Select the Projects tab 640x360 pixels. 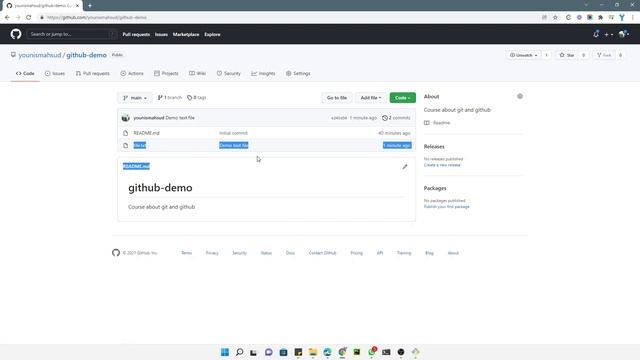[x=166, y=73]
